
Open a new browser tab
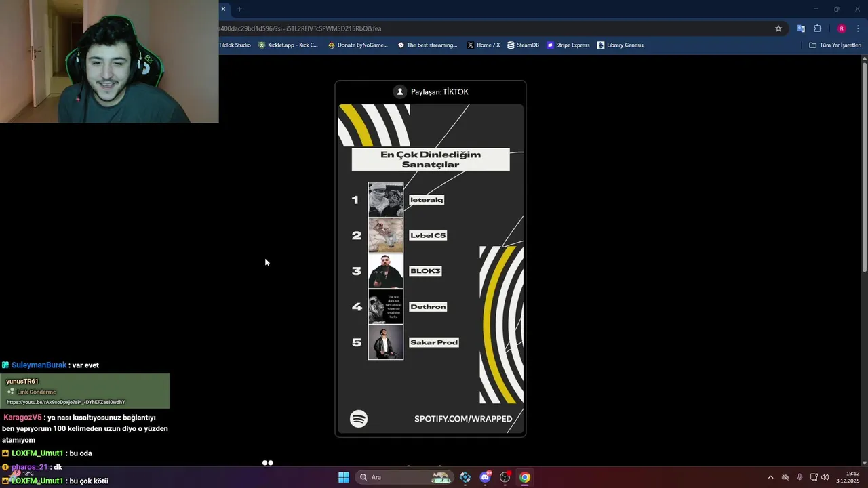pos(239,9)
